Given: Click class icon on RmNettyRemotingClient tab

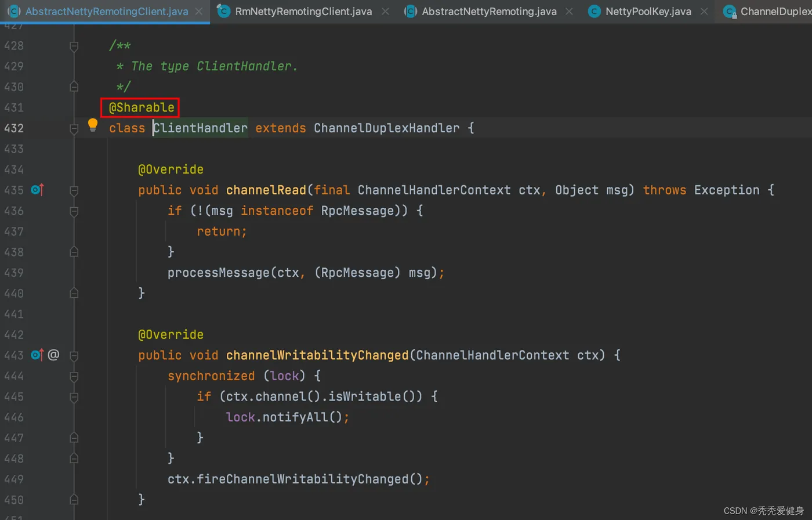Looking at the screenshot, I should pyautogui.click(x=223, y=10).
